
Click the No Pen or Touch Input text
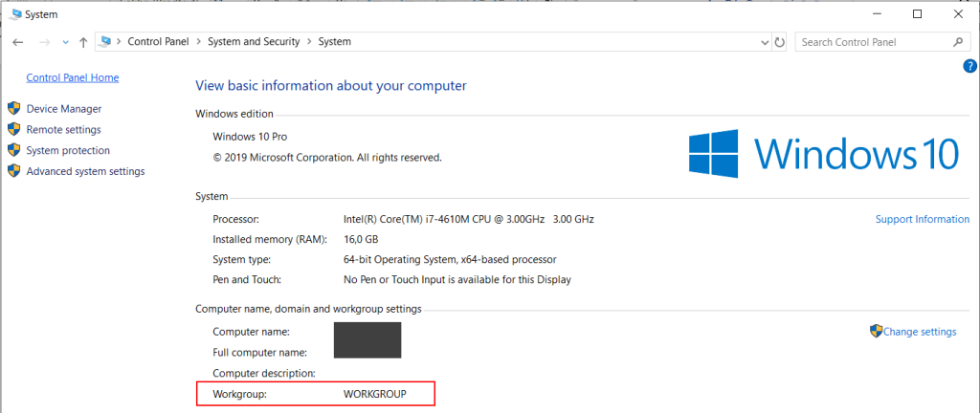pos(457,279)
